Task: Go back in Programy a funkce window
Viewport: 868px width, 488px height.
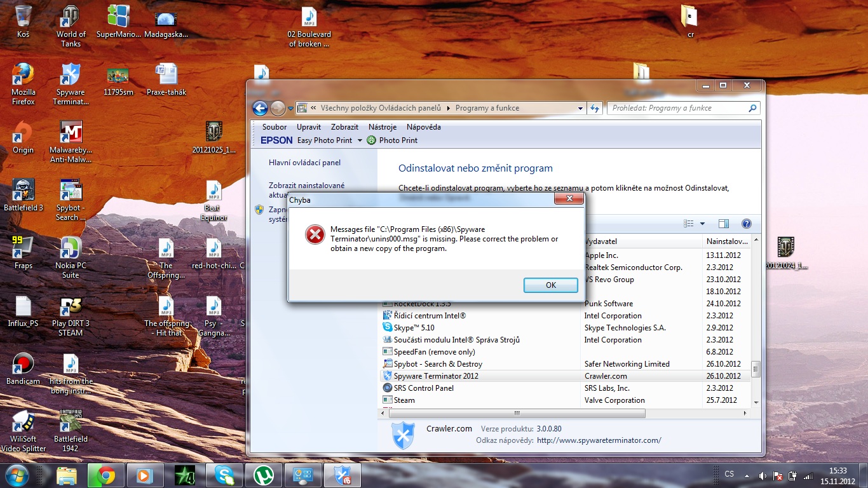Action: (260, 108)
